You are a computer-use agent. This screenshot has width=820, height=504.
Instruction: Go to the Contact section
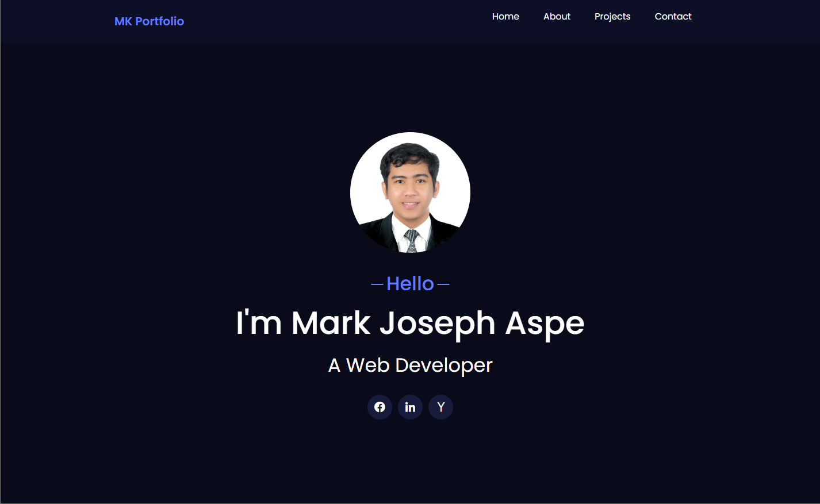(673, 16)
